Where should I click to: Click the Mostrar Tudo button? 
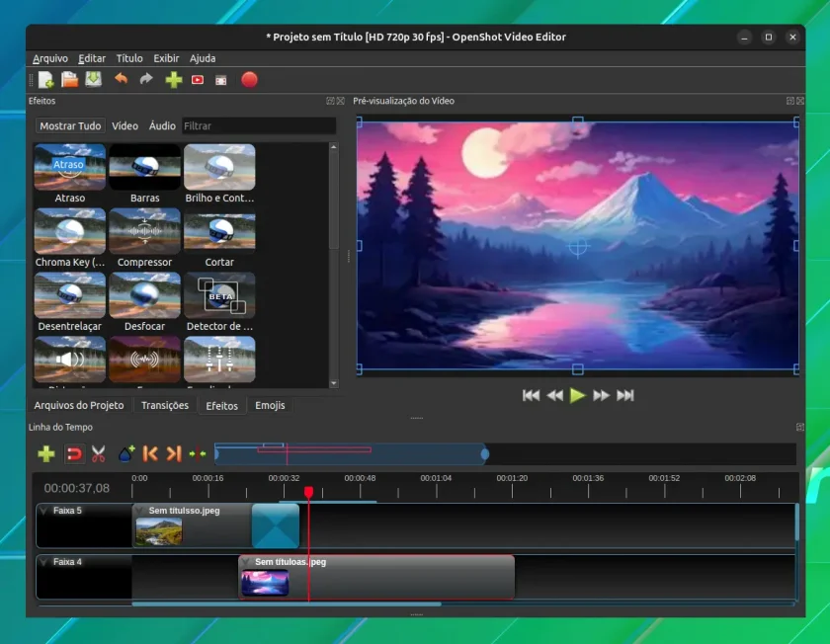point(70,126)
